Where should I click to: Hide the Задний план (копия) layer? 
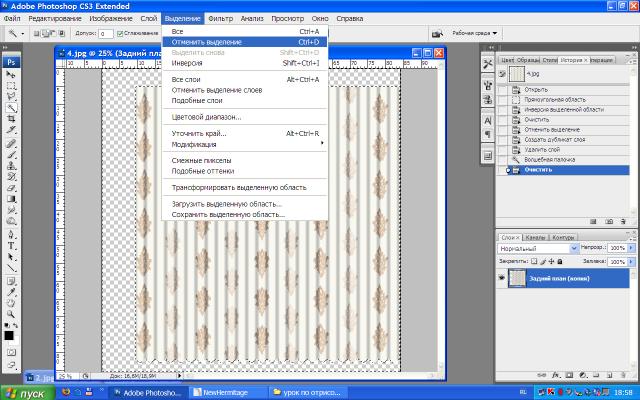pos(502,279)
